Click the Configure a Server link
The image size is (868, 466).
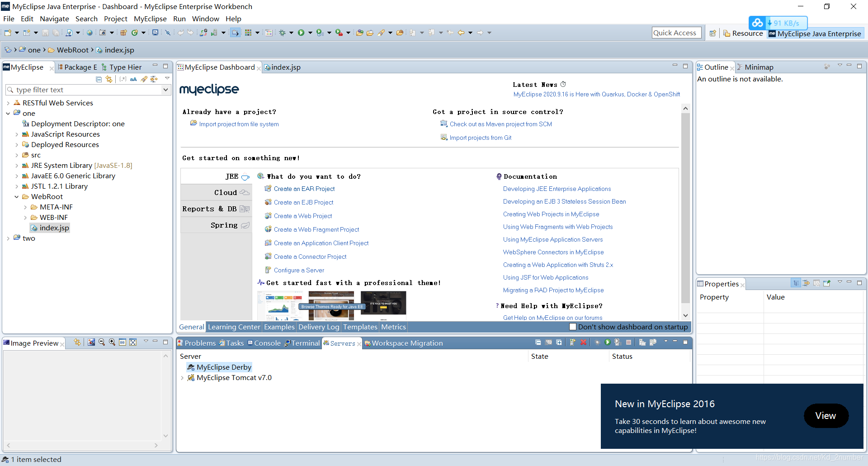tap(299, 270)
